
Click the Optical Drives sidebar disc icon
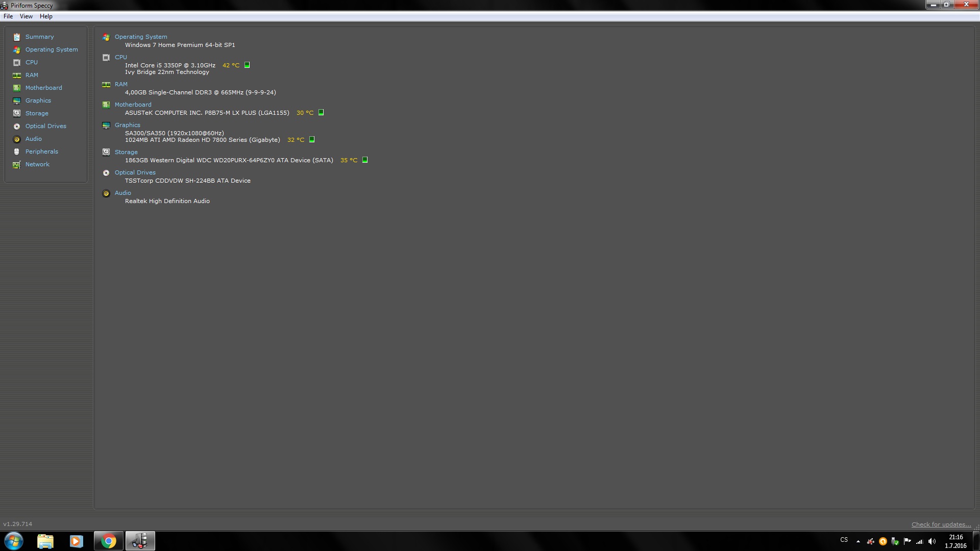pos(17,126)
